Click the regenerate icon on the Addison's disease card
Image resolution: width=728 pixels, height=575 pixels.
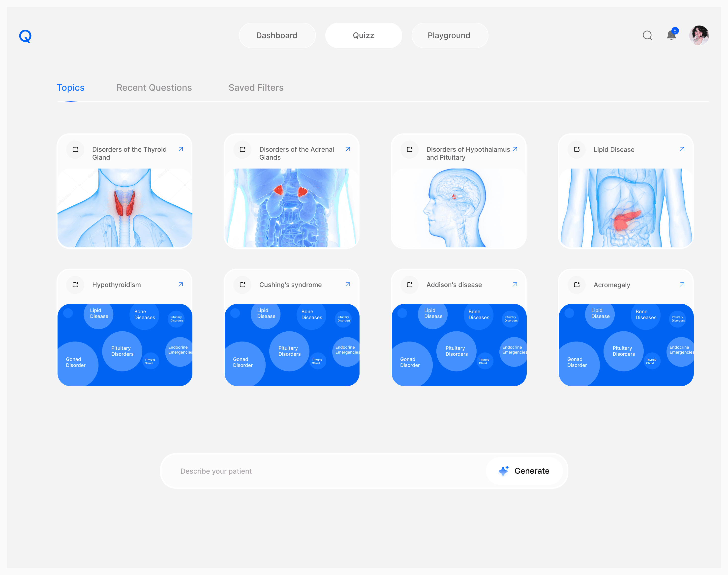pos(409,285)
